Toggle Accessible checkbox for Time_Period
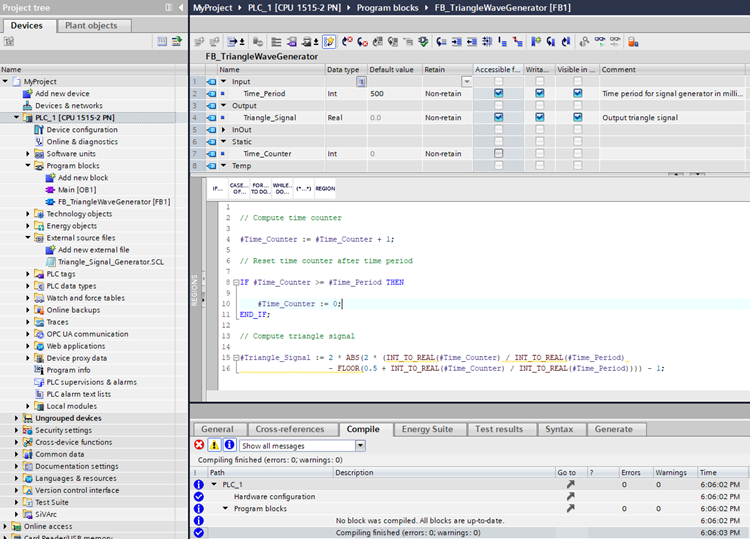The image size is (750, 539). pyautogui.click(x=498, y=93)
